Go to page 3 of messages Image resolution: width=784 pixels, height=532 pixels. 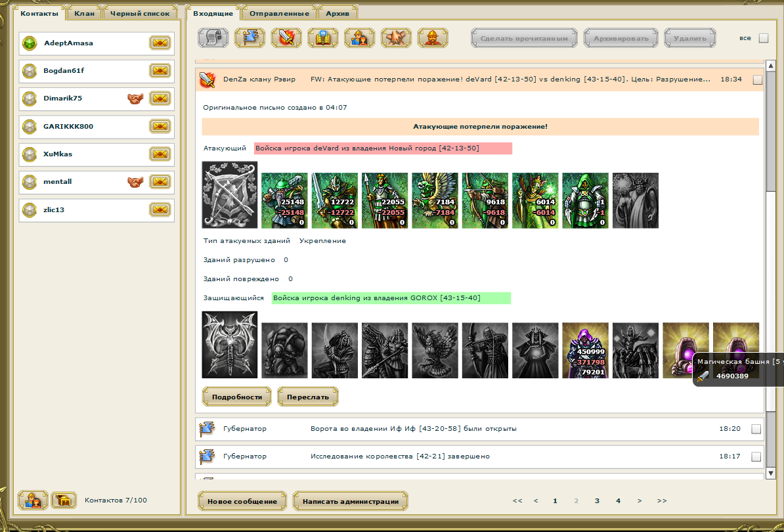pyautogui.click(x=597, y=500)
